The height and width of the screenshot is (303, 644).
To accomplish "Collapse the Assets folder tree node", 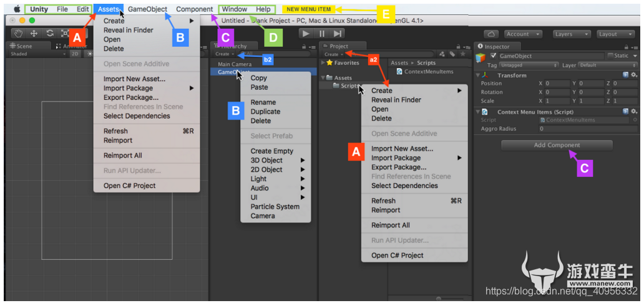I will pos(323,77).
